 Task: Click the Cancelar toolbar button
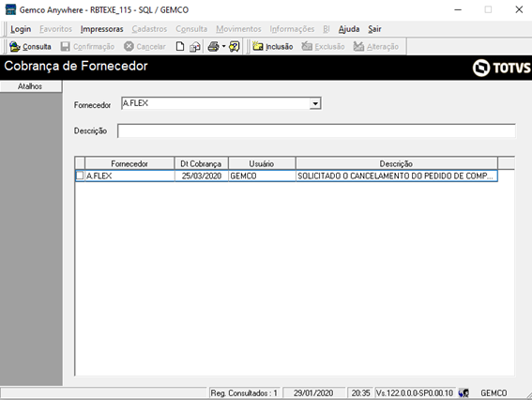tap(144, 47)
